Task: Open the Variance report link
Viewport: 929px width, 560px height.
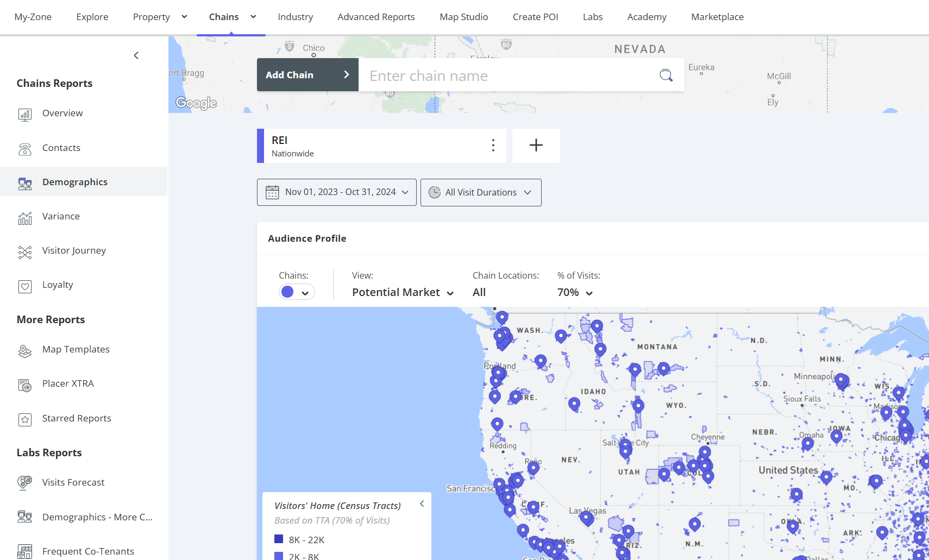Action: click(61, 216)
